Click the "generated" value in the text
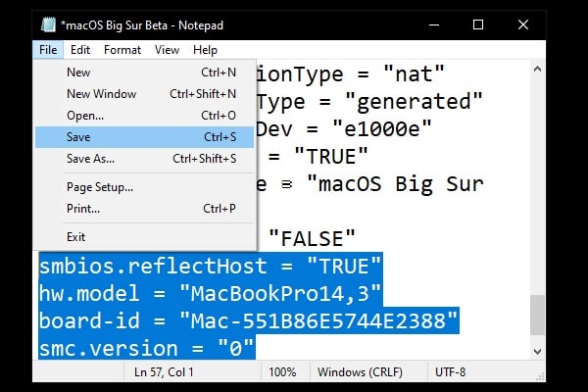The height and width of the screenshot is (392, 588). (414, 102)
